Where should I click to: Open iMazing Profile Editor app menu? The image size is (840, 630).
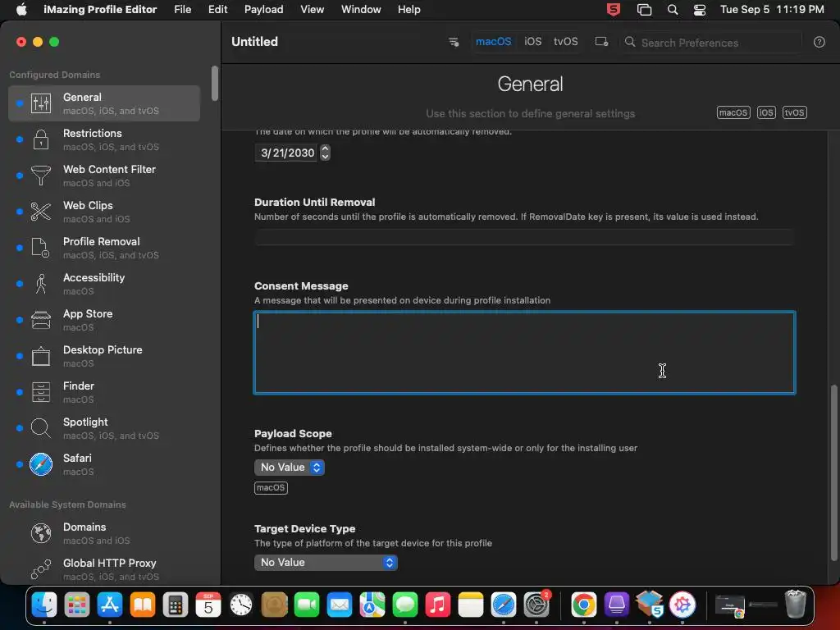click(x=100, y=10)
